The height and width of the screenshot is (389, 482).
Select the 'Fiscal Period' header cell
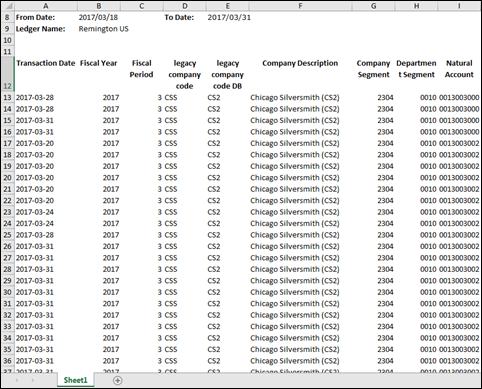pyautogui.click(x=142, y=74)
